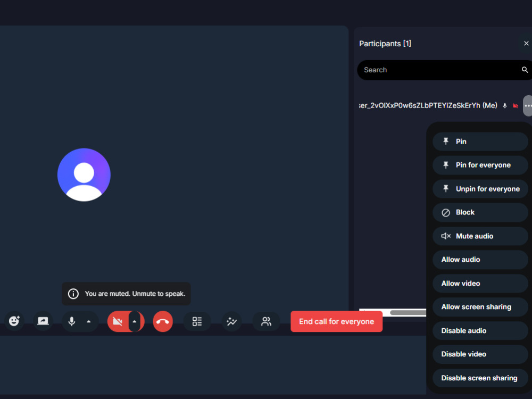Choose Unpin for everyone
532x399 pixels.
480,189
